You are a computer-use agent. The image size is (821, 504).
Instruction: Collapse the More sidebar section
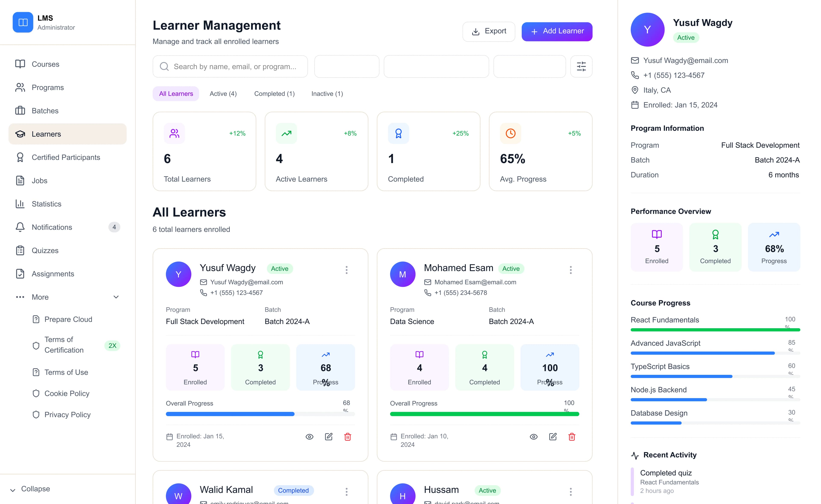[116, 297]
